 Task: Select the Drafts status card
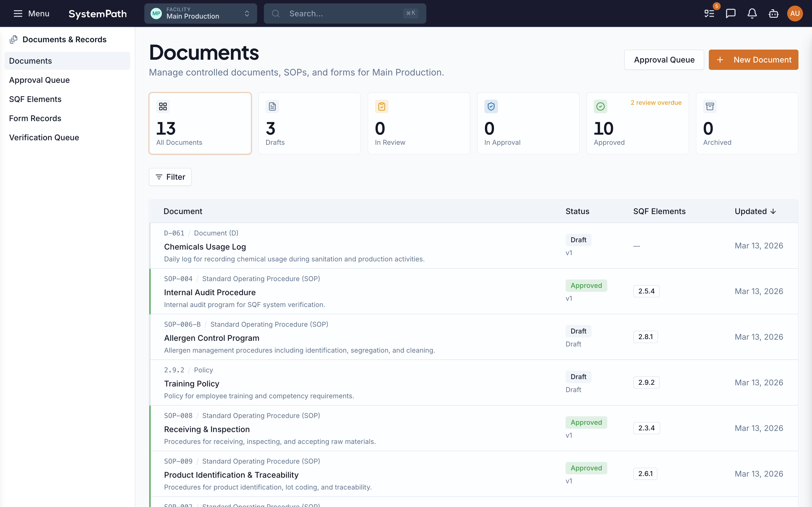[x=309, y=123]
